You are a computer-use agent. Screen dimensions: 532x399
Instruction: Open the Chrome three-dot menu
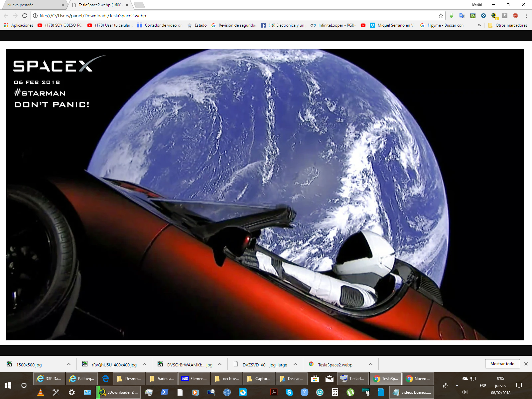[x=526, y=16]
